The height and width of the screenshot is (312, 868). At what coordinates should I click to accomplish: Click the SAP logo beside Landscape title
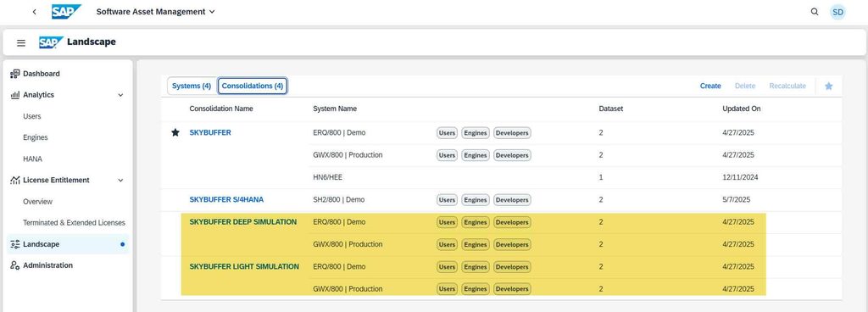51,42
